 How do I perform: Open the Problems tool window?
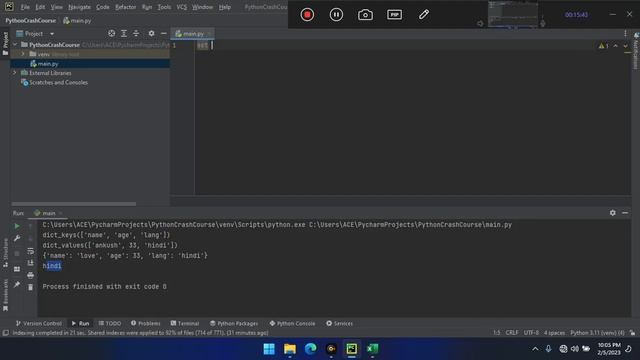pos(146,323)
